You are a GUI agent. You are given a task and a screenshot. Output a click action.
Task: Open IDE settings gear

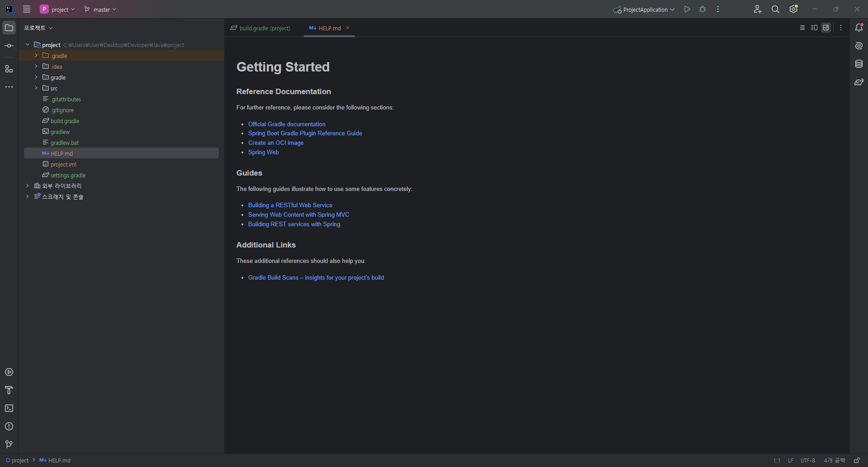(x=793, y=9)
